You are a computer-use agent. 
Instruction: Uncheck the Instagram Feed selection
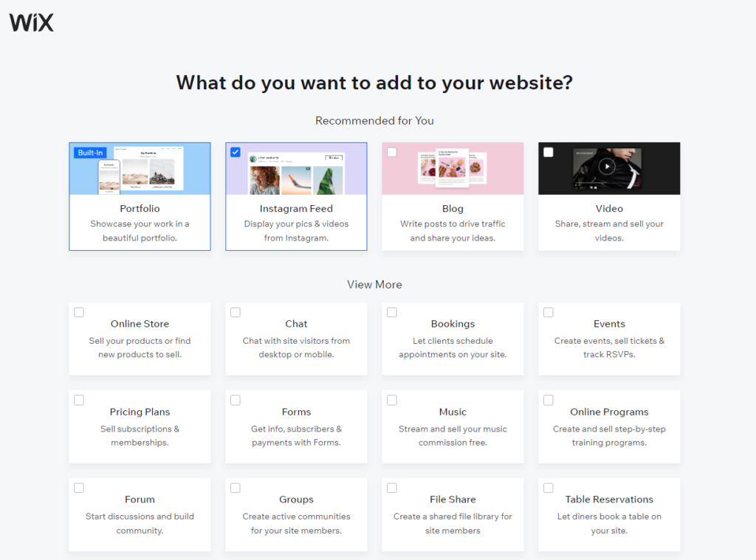(236, 151)
